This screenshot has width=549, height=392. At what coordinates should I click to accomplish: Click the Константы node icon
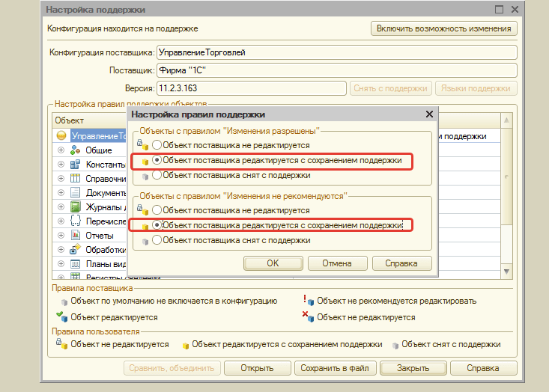pyautogui.click(x=75, y=165)
